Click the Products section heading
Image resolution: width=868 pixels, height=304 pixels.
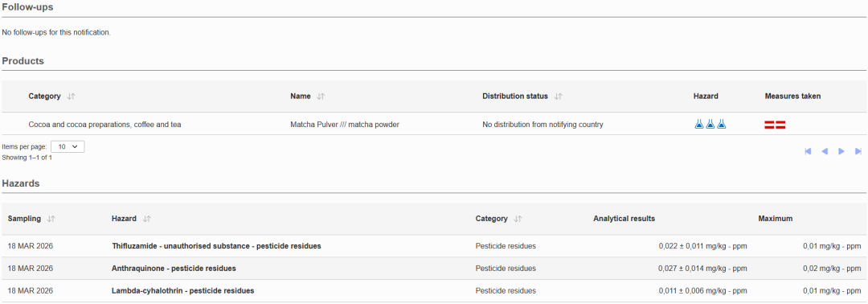click(23, 61)
